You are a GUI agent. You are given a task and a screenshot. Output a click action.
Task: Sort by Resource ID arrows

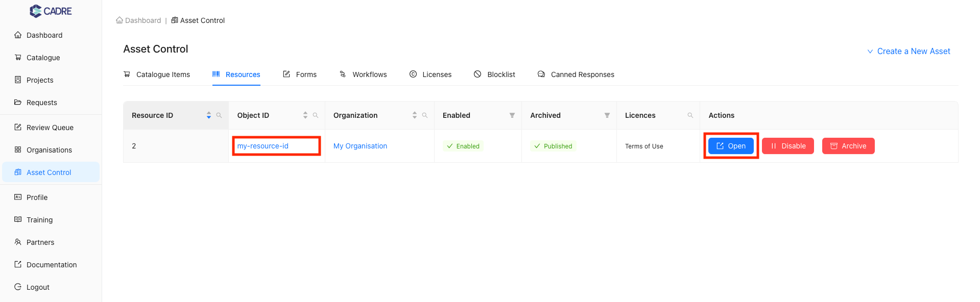(209, 115)
